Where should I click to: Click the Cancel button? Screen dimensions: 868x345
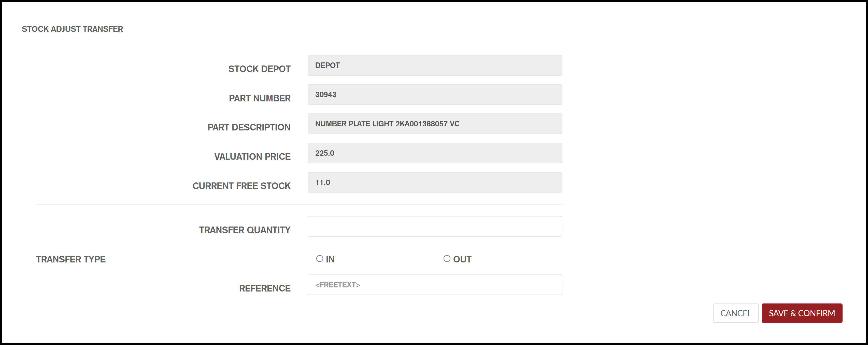coord(735,313)
